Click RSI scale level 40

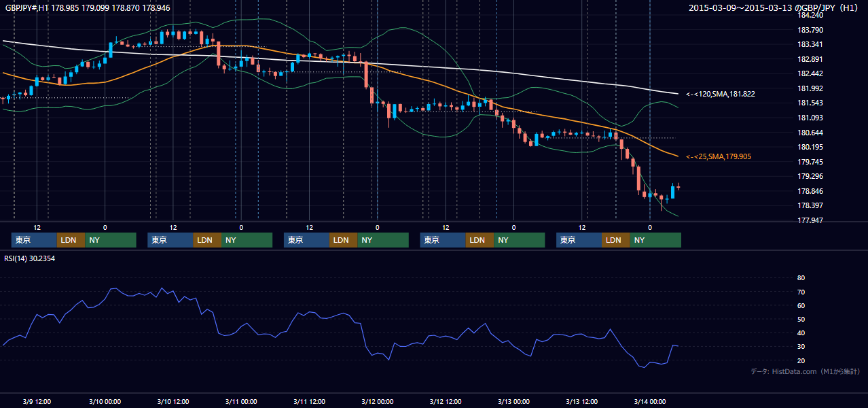(x=801, y=333)
